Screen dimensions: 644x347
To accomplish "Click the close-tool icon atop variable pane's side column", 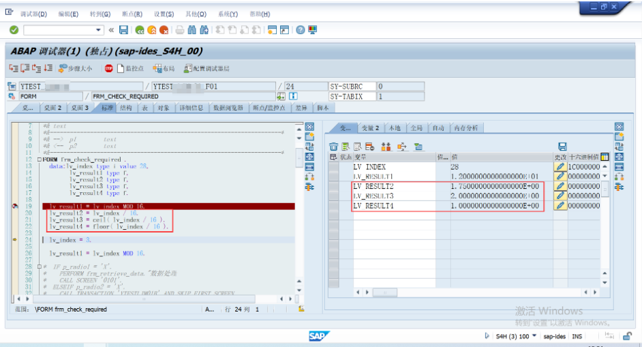I will tap(619, 127).
